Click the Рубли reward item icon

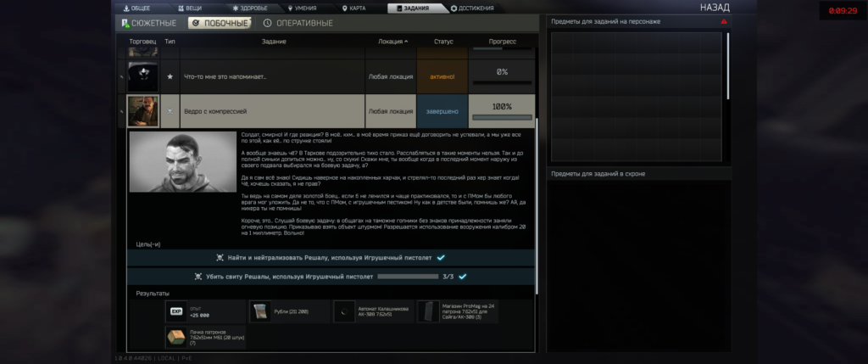[x=260, y=311]
